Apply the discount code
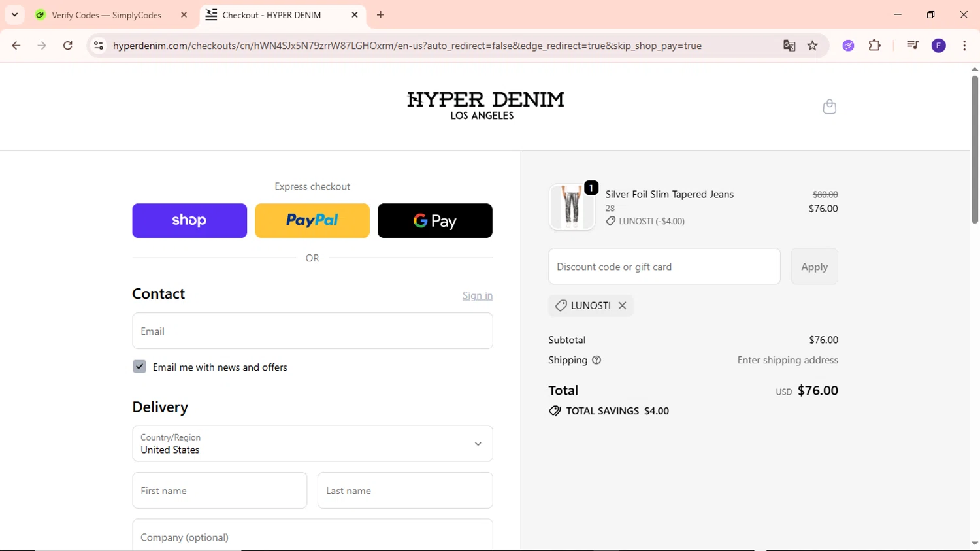 814,266
